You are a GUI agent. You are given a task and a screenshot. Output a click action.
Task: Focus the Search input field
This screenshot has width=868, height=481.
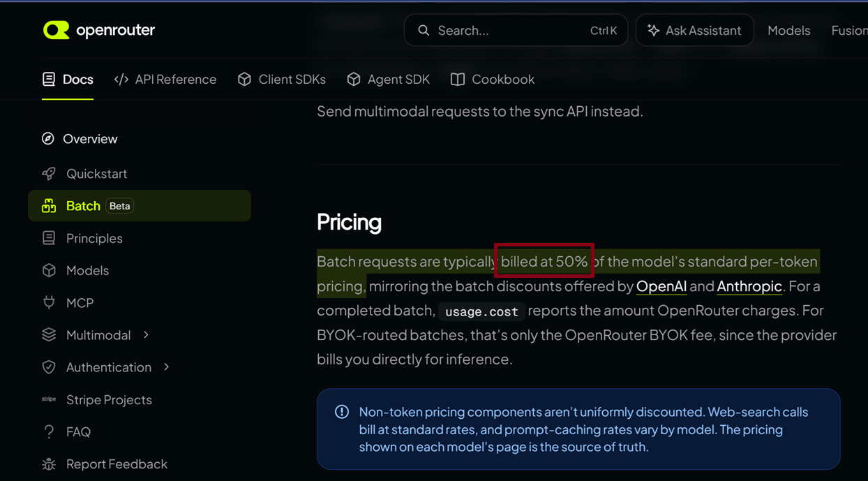[x=516, y=31]
